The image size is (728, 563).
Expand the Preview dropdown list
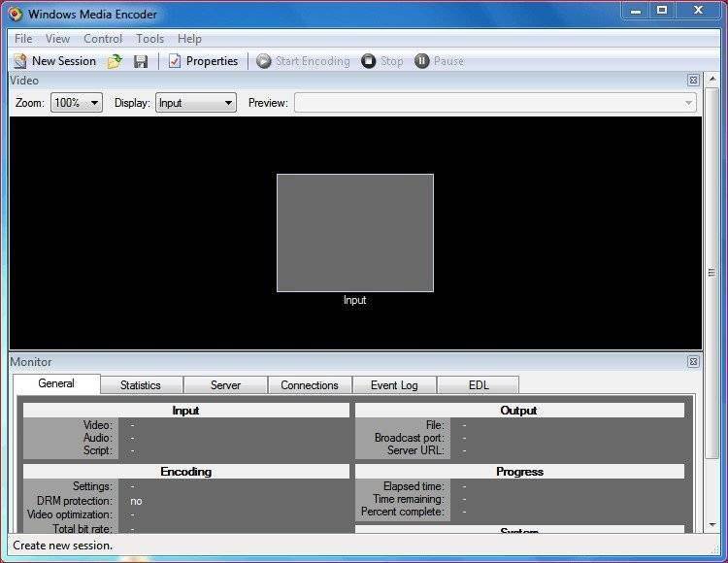pos(688,103)
